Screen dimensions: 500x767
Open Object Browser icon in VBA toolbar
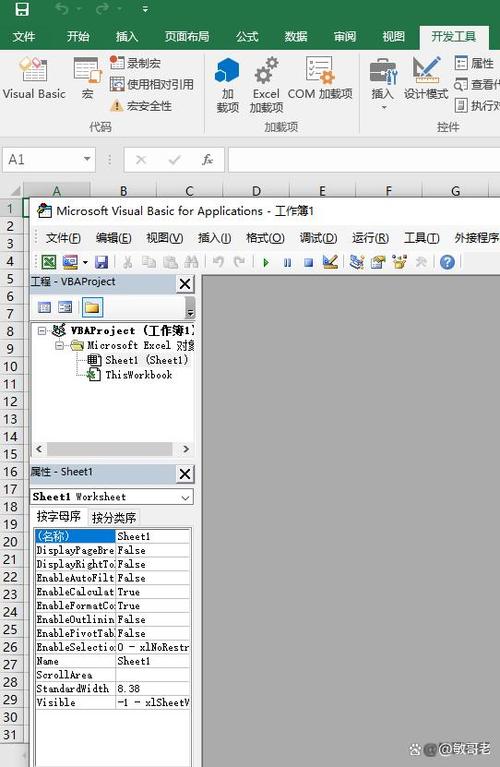tap(399, 262)
